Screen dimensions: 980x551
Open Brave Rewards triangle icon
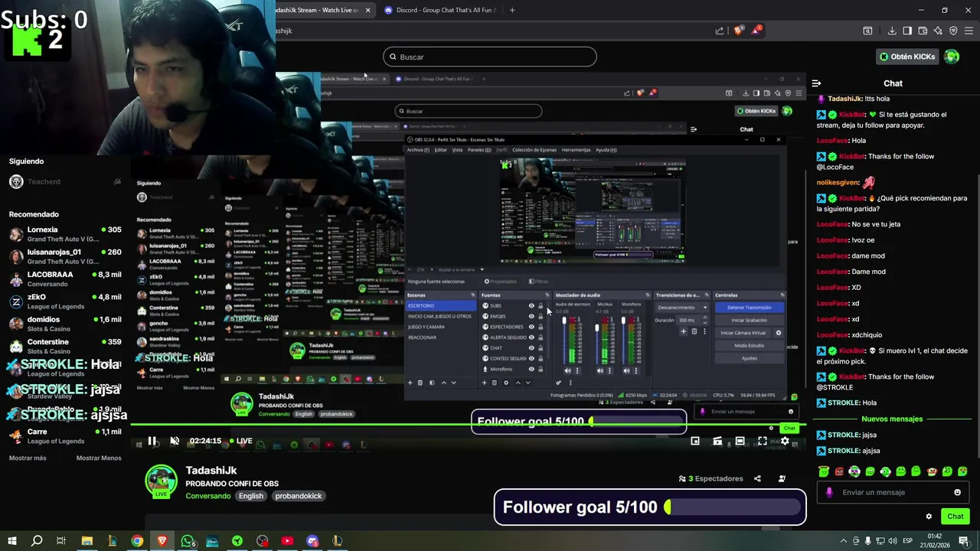point(756,31)
